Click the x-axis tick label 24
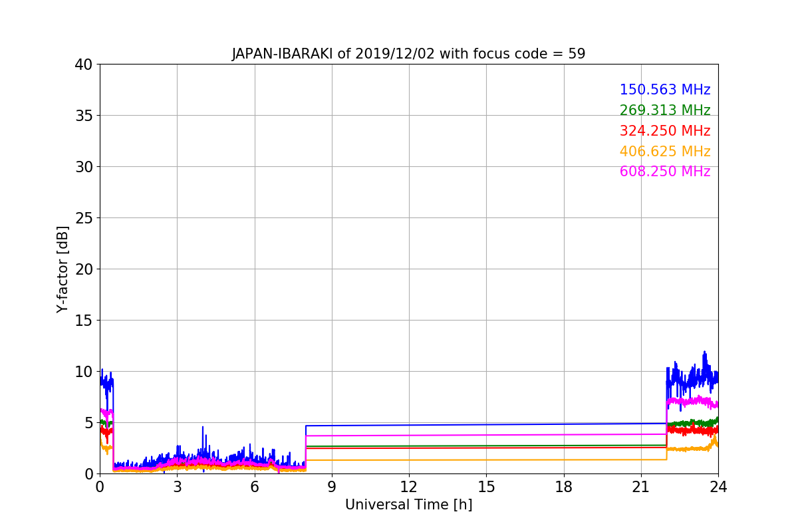This screenshot has height=532, width=798. 718,487
